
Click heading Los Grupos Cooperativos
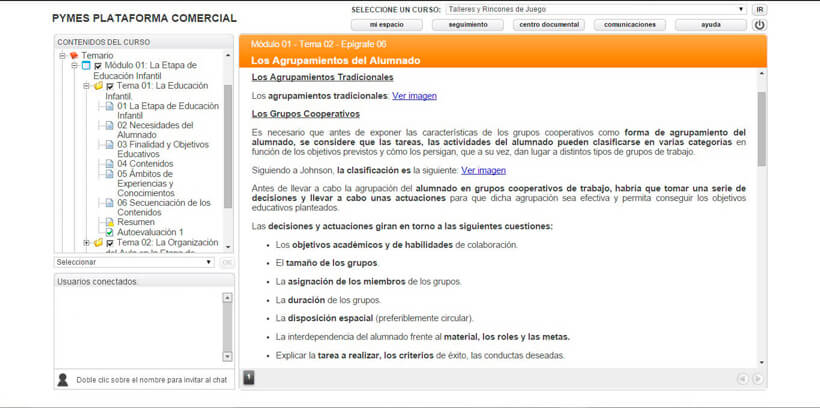click(x=305, y=114)
